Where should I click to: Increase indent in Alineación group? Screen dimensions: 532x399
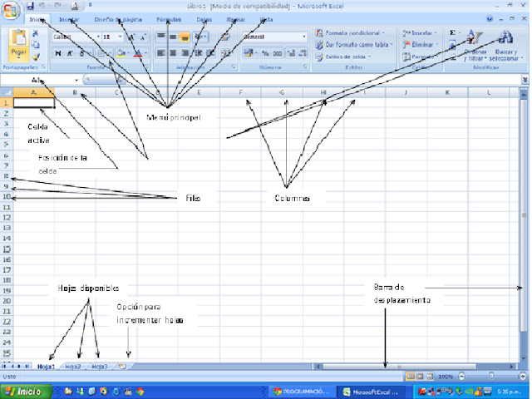point(210,53)
